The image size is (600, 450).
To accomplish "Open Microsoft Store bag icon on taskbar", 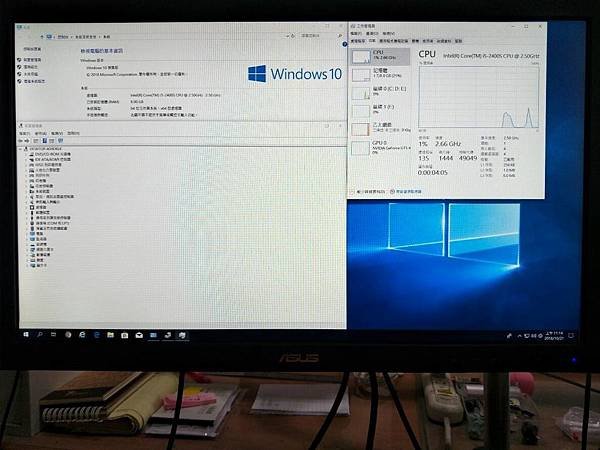I will point(124,335).
